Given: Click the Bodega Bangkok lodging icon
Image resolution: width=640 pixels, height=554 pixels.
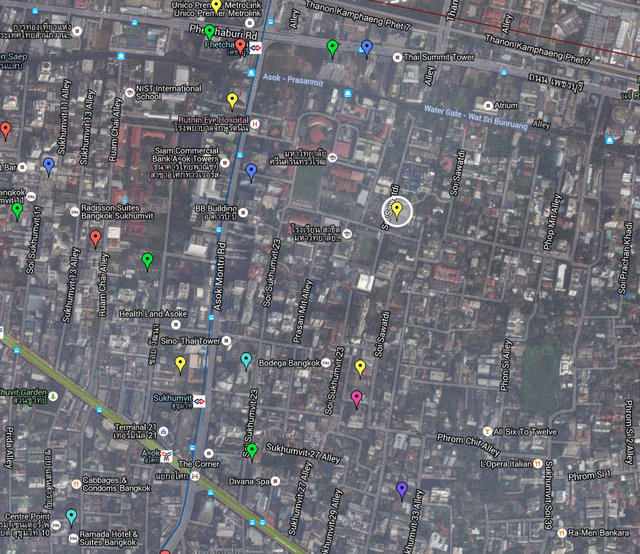Looking at the screenshot, I should tap(326, 363).
